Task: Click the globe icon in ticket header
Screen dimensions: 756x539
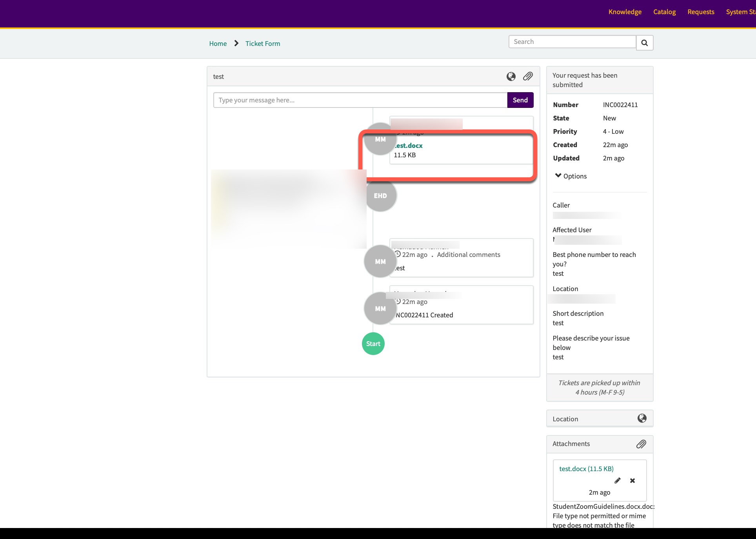Action: tap(511, 76)
